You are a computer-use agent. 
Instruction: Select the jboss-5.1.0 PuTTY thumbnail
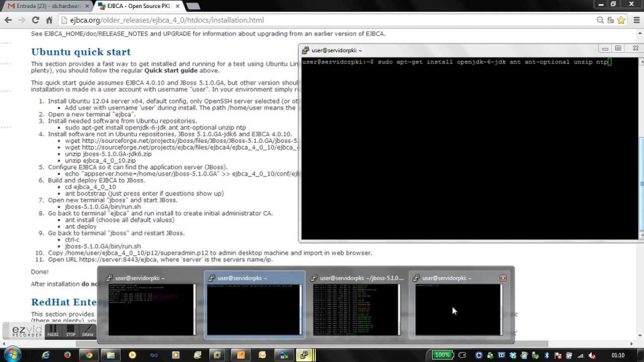357,306
